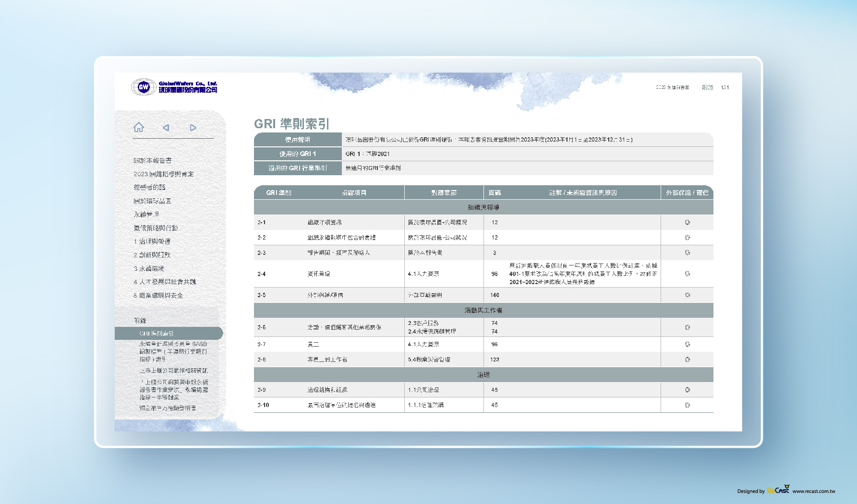Screen dimensions: 857x504
Task: Open sidebar item 關於環球晶圓
Action: (x=153, y=201)
